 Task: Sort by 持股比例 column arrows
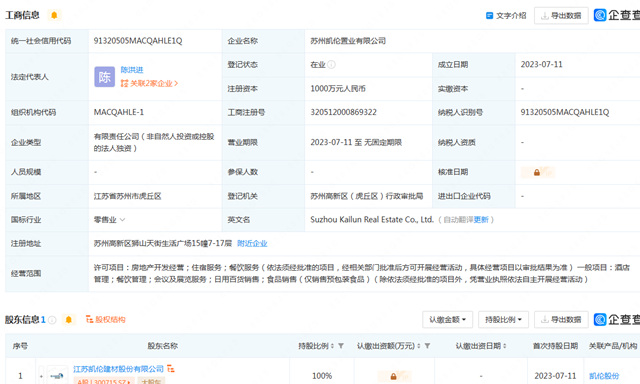(x=332, y=346)
